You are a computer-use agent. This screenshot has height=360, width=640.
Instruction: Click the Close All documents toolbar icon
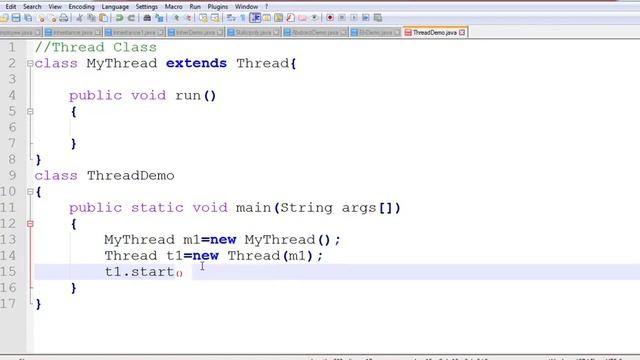53,18
